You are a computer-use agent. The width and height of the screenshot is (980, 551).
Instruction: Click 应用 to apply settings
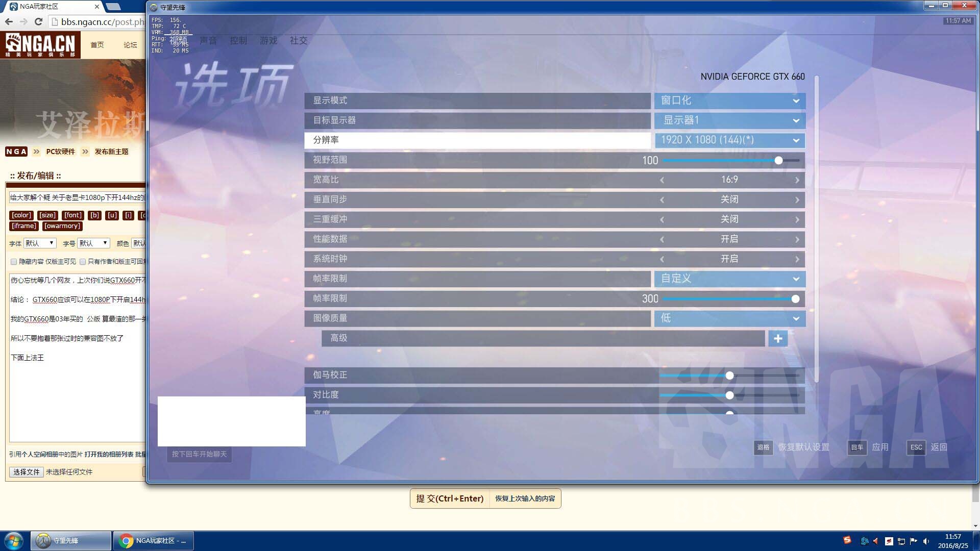tap(880, 447)
